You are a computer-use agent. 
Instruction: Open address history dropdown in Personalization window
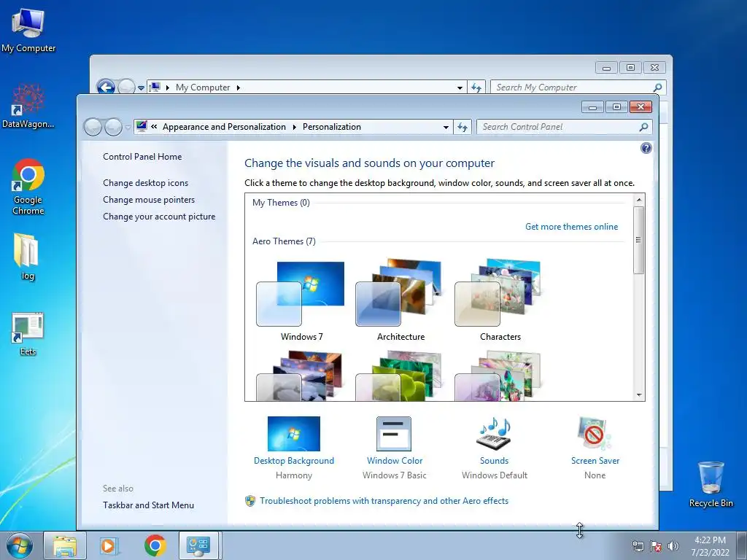click(x=446, y=127)
